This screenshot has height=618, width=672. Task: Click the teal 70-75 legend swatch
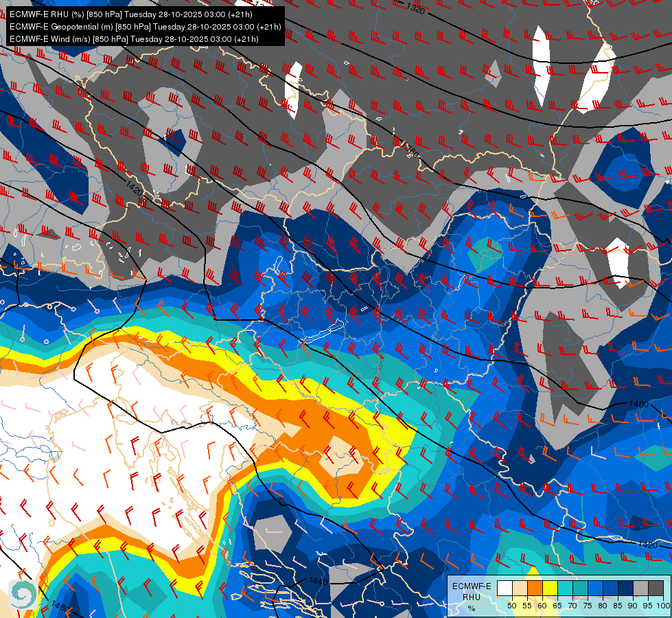[x=580, y=588]
